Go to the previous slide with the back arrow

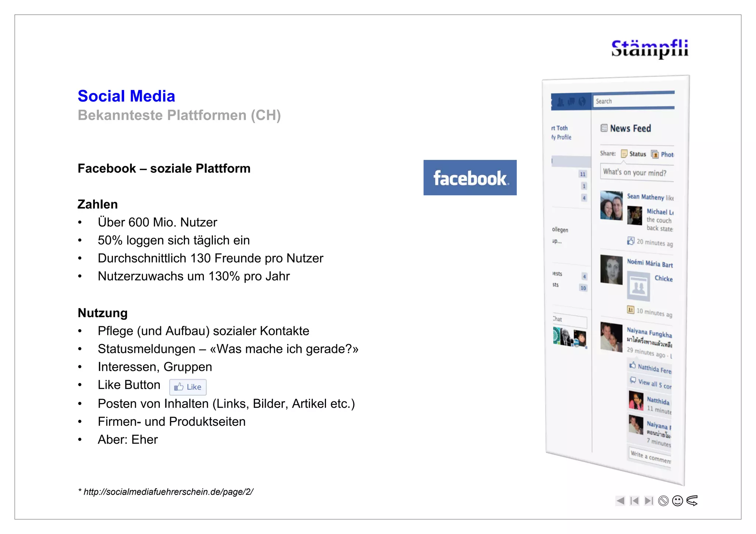coord(620,501)
